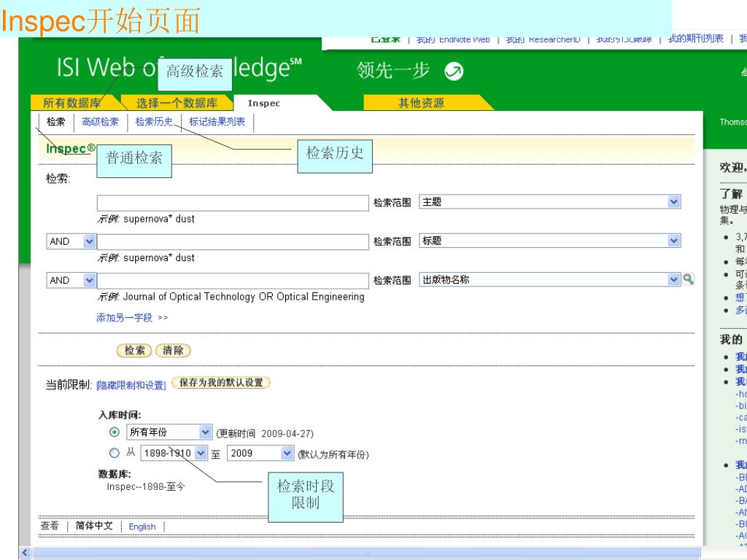Select the 所有年份 radio button
This screenshot has height=560, width=747.
tap(115, 432)
